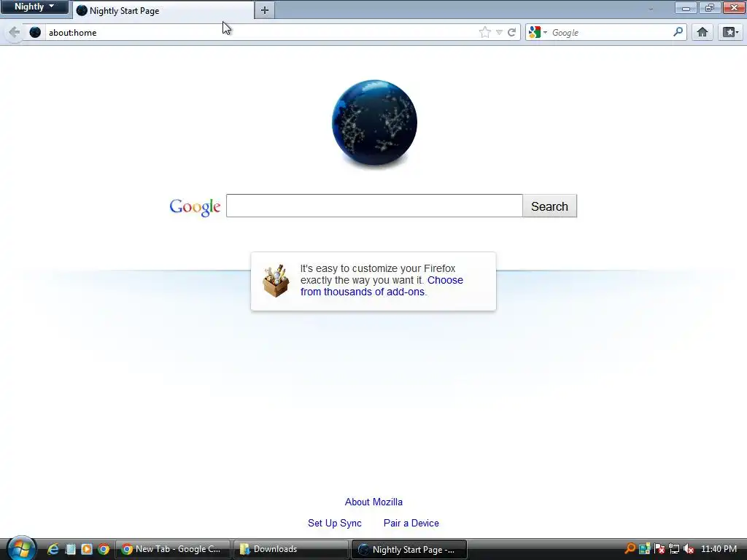Click Nightly Start Page taskbar button
Image resolution: width=747 pixels, height=560 pixels.
(x=409, y=549)
